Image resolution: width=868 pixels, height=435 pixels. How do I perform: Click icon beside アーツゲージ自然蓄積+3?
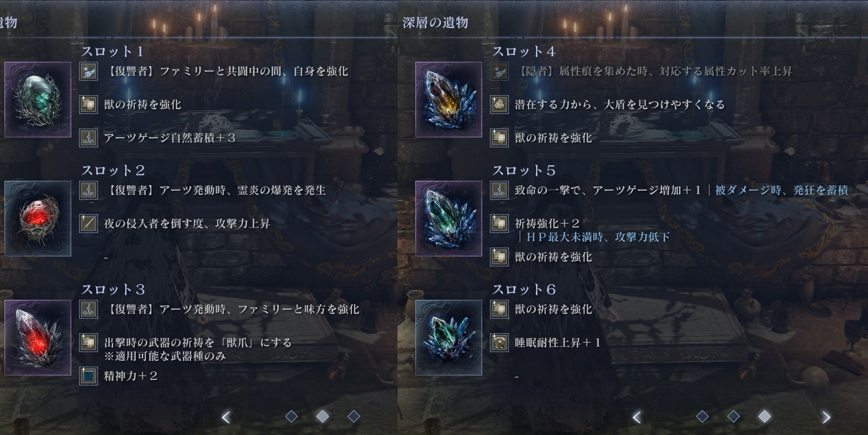89,137
